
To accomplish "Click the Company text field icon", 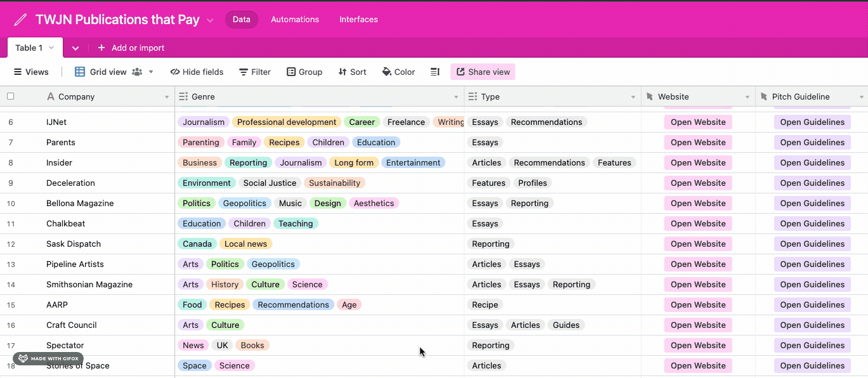I will pyautogui.click(x=51, y=96).
